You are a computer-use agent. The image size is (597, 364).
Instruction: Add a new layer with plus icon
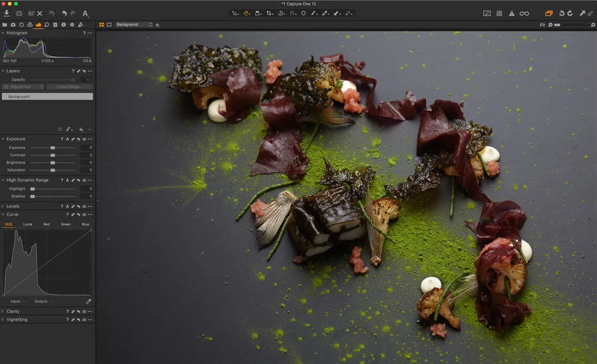point(81,129)
